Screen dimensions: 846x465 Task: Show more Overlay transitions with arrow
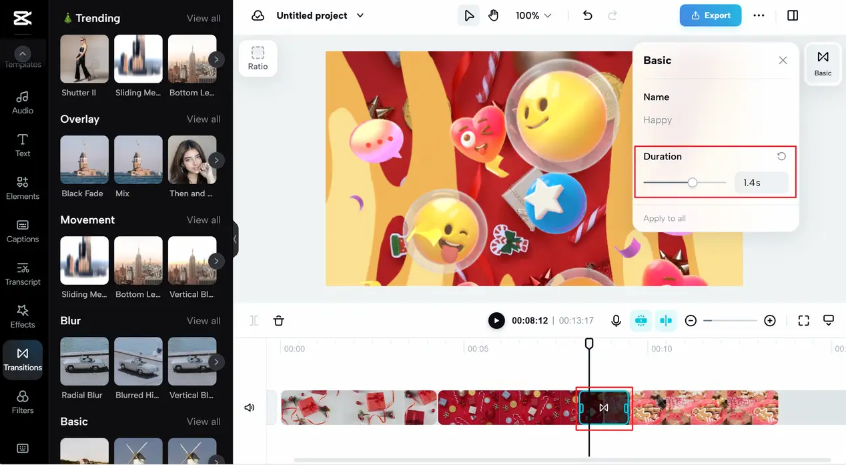[x=216, y=160]
